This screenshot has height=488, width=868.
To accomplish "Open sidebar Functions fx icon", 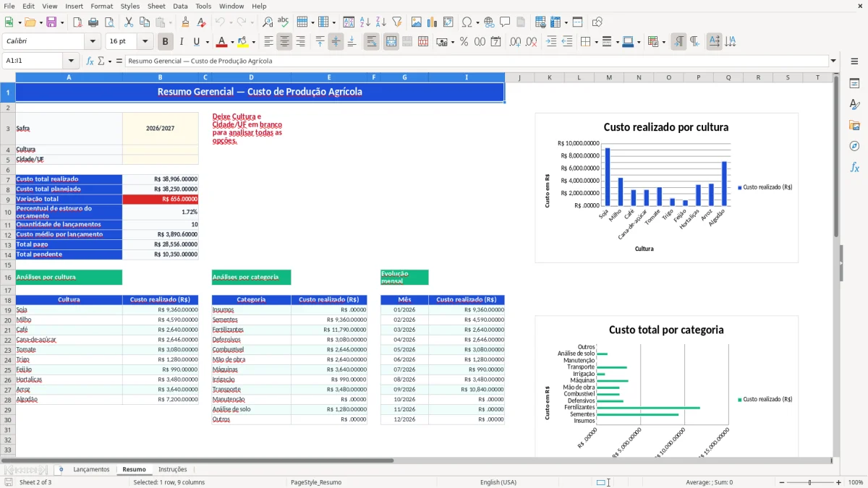I will coord(854,167).
